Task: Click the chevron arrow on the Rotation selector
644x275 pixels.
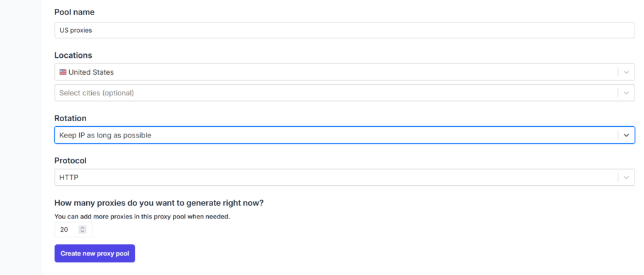Action: tap(626, 135)
